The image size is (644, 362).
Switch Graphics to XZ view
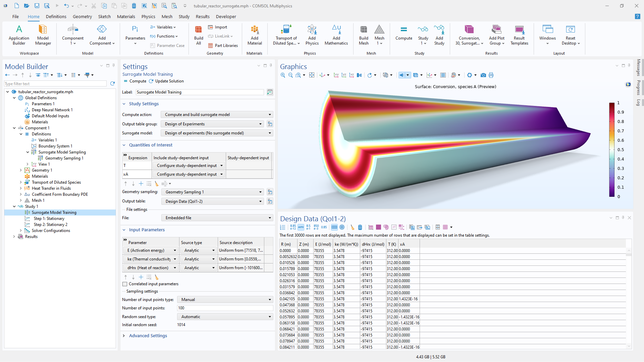point(352,75)
